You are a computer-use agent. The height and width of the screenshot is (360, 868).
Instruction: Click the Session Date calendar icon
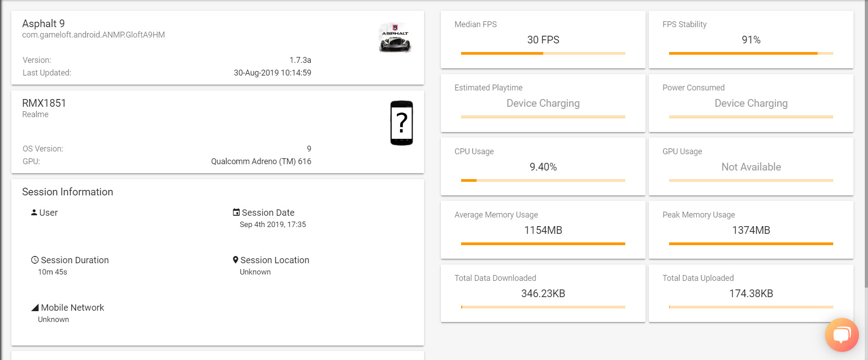tap(236, 212)
